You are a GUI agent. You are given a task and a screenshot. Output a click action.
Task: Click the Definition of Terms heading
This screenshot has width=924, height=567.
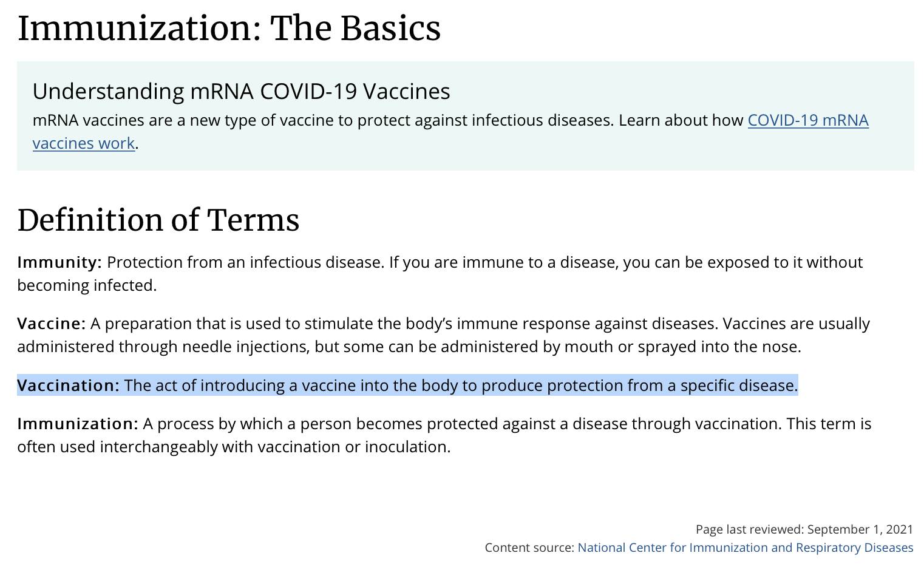pyautogui.click(x=158, y=220)
